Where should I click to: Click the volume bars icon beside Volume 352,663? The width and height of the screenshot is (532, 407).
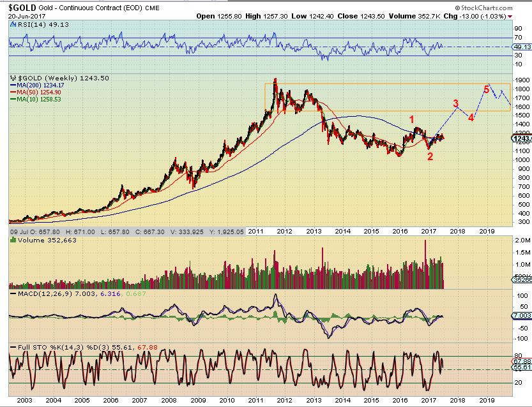(13, 240)
